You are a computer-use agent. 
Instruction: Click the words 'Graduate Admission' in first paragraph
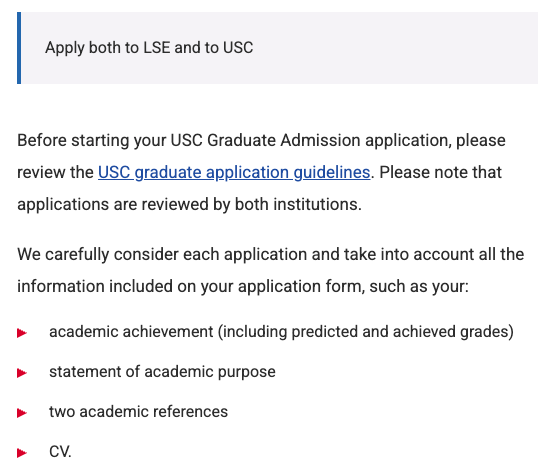point(284,141)
